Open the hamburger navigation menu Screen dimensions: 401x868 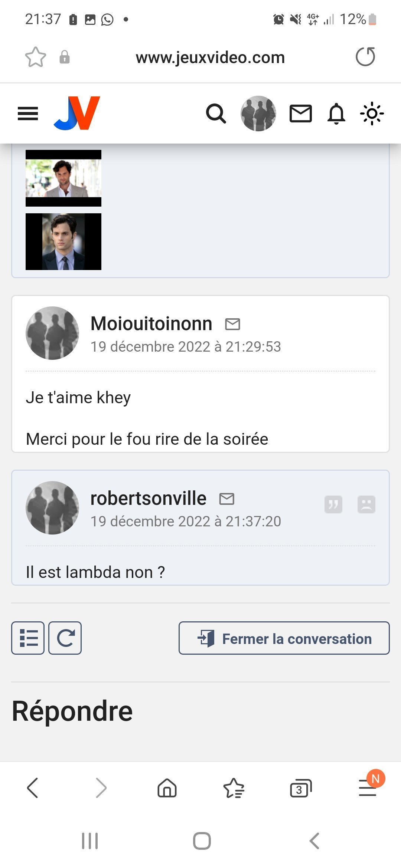pos(28,114)
